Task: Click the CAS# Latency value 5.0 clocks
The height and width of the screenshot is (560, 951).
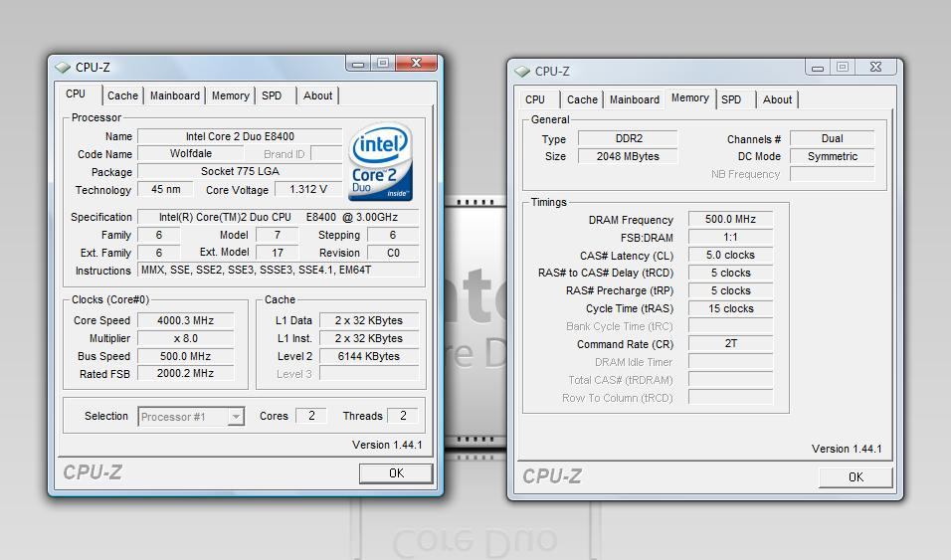Action: tap(731, 255)
